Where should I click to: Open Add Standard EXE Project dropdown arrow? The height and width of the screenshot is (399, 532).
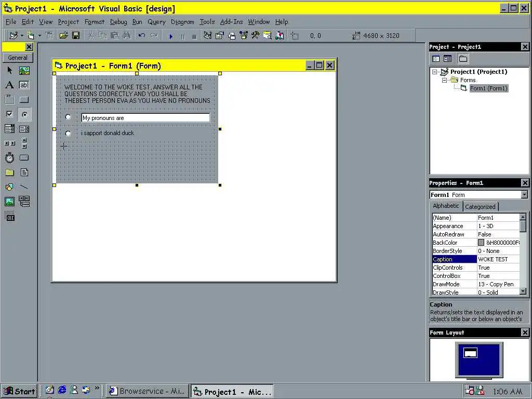[22, 36]
